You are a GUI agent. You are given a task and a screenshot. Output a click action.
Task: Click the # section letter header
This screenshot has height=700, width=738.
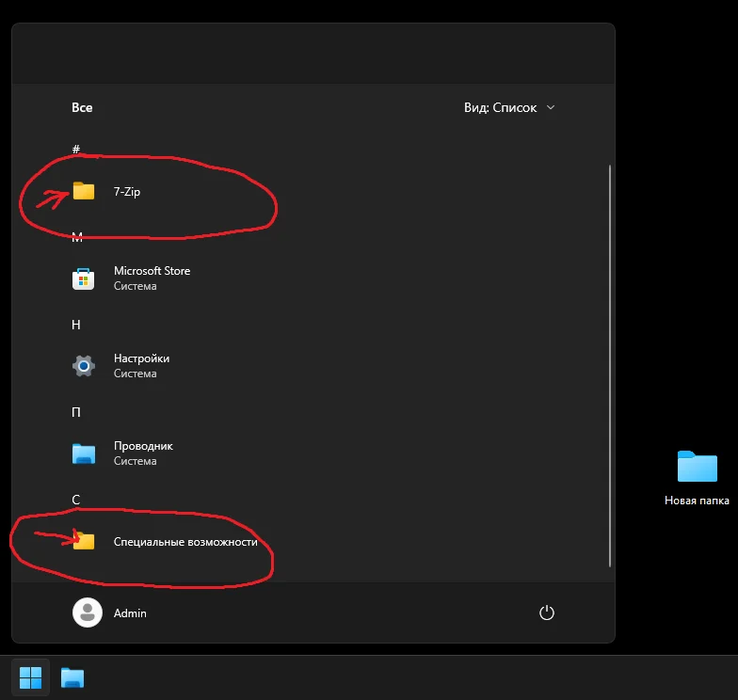pos(76,149)
